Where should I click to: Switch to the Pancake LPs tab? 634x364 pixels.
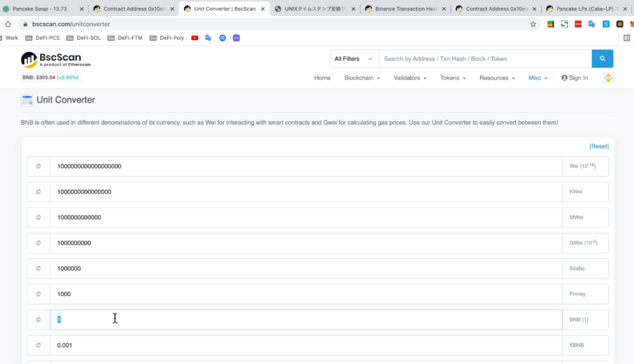(586, 9)
